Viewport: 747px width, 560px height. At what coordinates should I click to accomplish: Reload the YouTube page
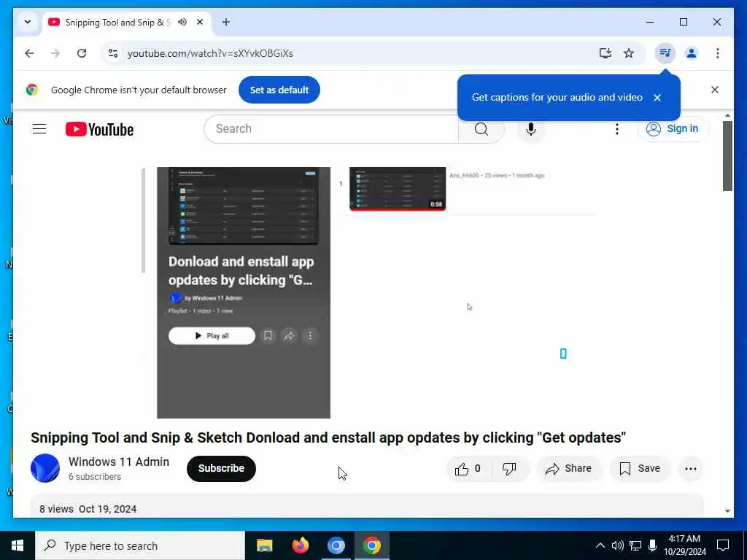point(82,53)
